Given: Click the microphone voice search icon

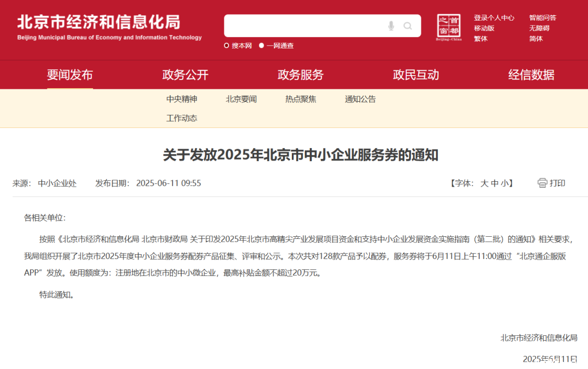Looking at the screenshot, I should coord(391,26).
